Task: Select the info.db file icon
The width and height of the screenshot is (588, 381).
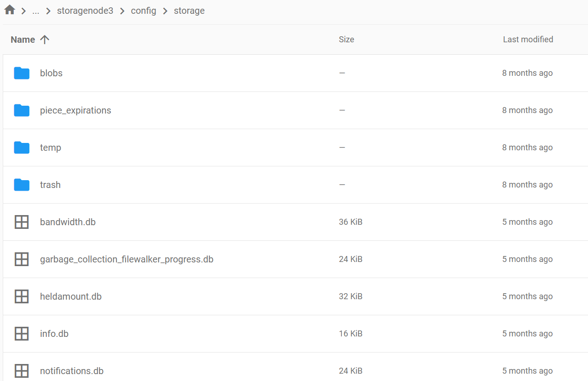Action: [x=22, y=334]
